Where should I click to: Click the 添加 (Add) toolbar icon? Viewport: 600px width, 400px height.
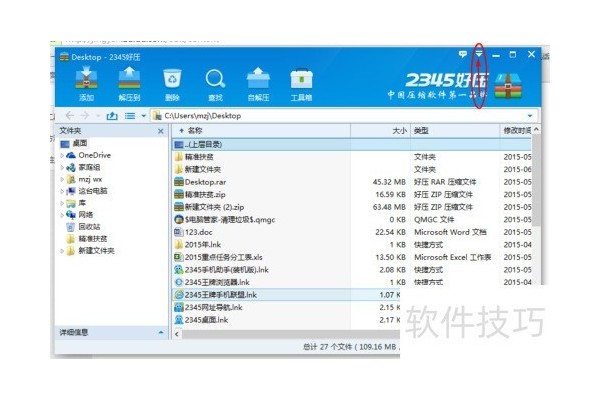[86, 83]
